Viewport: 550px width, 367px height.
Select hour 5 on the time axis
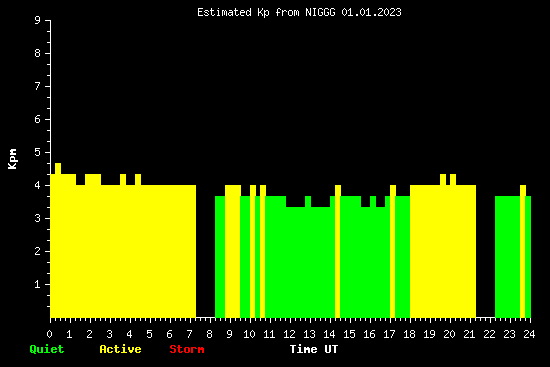(149, 334)
